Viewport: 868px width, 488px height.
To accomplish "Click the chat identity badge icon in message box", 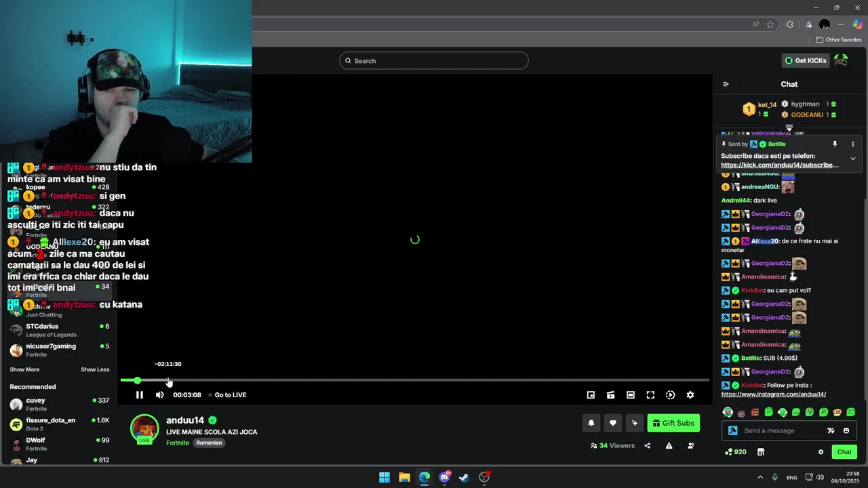I will pyautogui.click(x=733, y=430).
